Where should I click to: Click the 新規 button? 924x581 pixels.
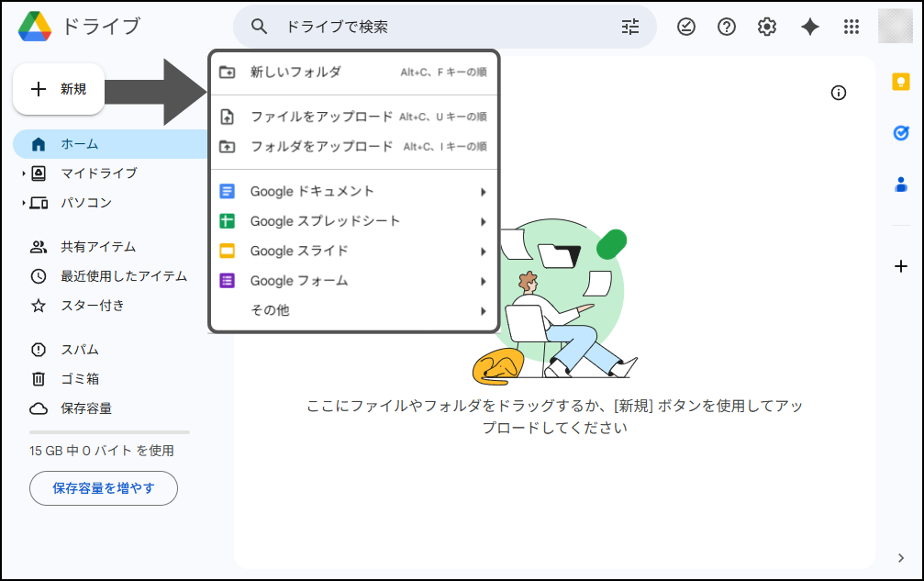coord(59,89)
